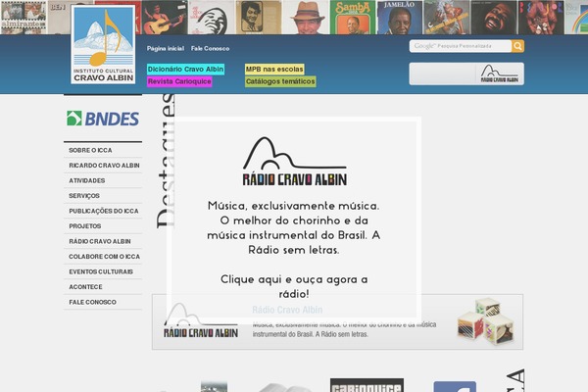Select Ricardo Cravo Albin in sidebar
Screen dimensions: 588x392
coord(103,166)
